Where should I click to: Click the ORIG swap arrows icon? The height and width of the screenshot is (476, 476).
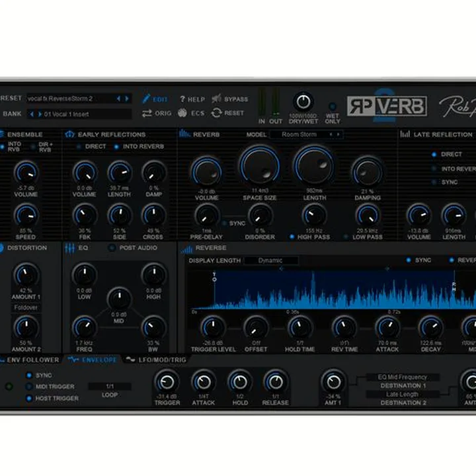[x=147, y=113]
